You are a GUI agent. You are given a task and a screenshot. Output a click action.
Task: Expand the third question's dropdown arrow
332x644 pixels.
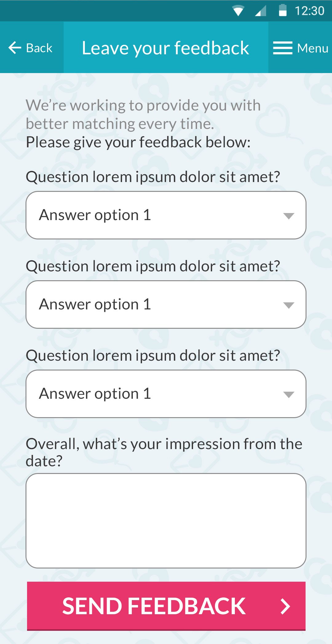click(289, 394)
